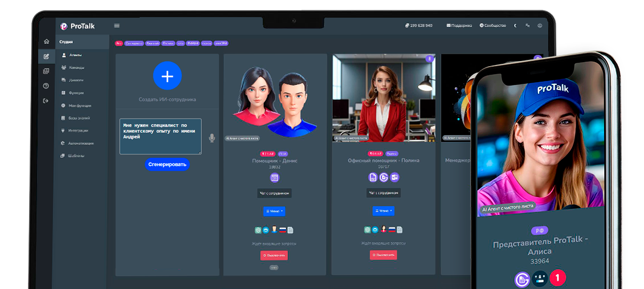Select the Studio edit icon in left rail
The width and height of the screenshot is (644, 289).
[x=46, y=56]
